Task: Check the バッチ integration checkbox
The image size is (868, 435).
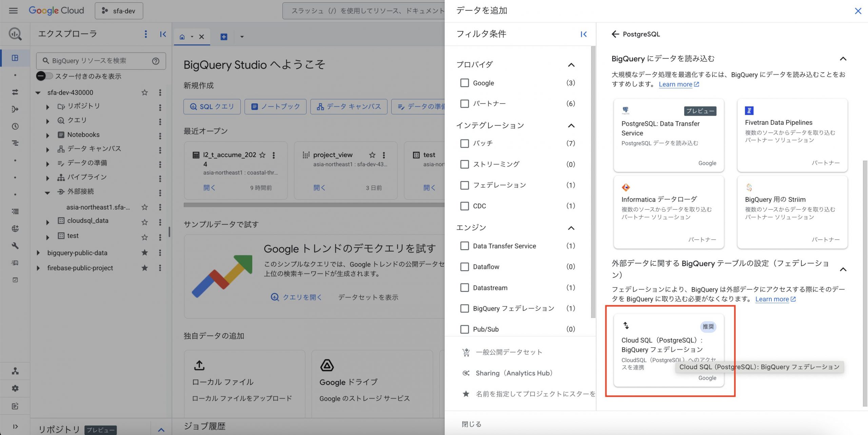Action: (465, 143)
